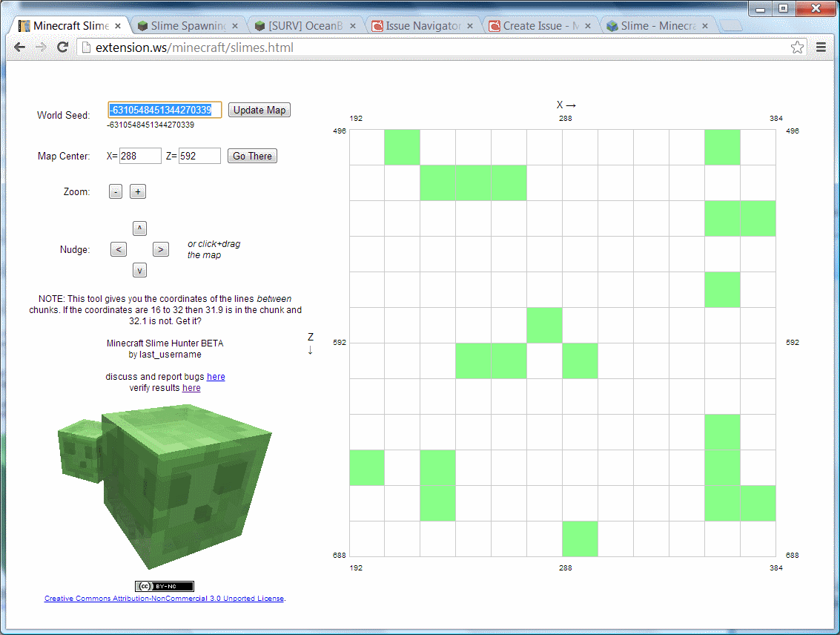
Task: Nudge the map right
Action: [x=161, y=249]
